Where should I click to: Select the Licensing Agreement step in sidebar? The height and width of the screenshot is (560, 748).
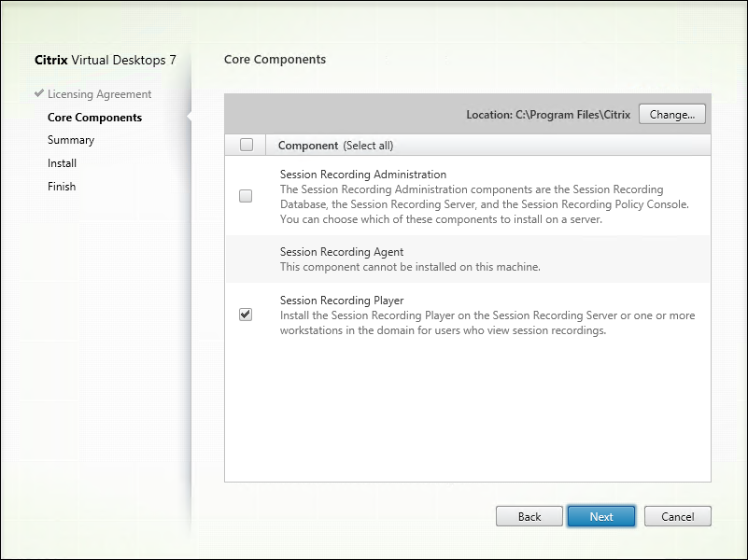(99, 94)
